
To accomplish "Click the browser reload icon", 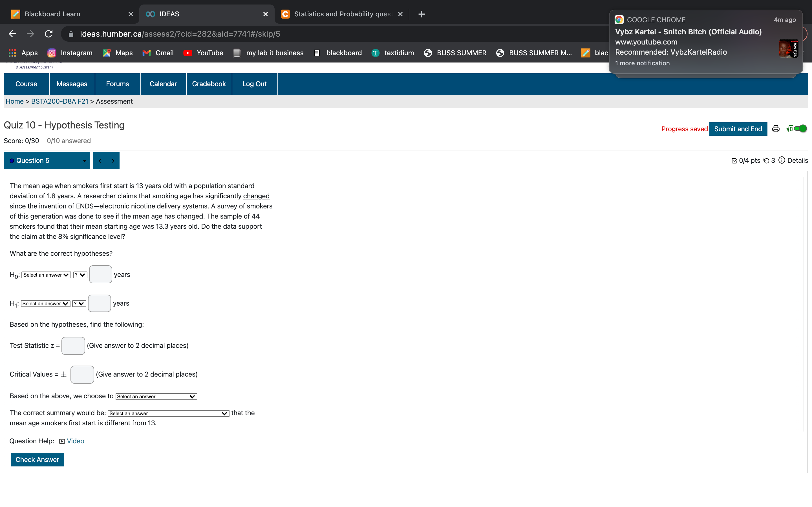I will [x=49, y=34].
